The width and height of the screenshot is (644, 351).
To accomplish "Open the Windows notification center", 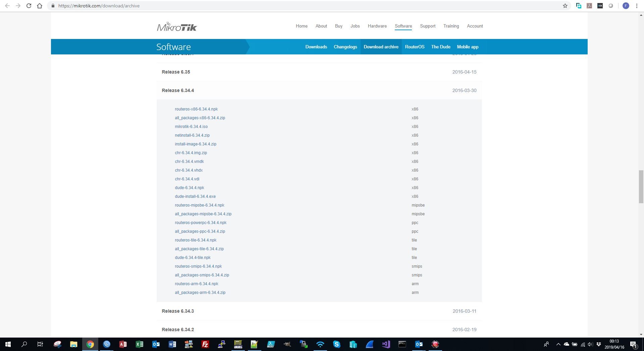I will click(633, 344).
